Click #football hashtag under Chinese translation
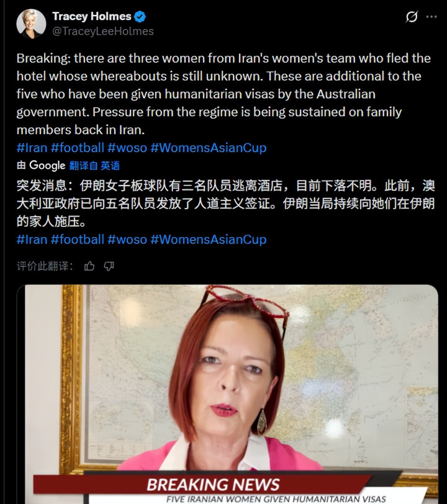447x504 pixels. (x=78, y=240)
